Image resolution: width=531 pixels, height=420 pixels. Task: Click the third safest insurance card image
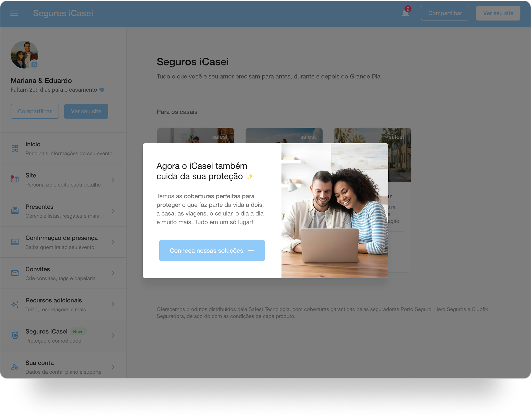[x=399, y=155]
